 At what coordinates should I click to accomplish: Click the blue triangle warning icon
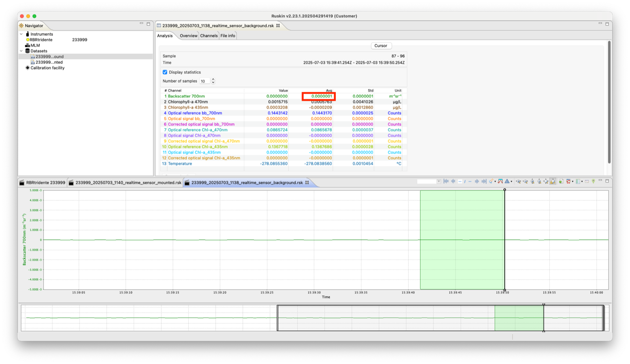point(507,181)
